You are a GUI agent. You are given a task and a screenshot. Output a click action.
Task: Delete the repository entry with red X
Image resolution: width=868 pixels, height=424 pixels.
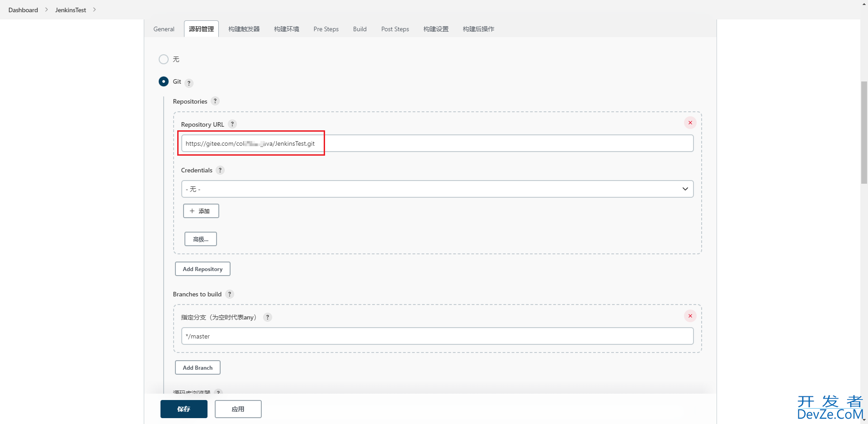click(690, 123)
